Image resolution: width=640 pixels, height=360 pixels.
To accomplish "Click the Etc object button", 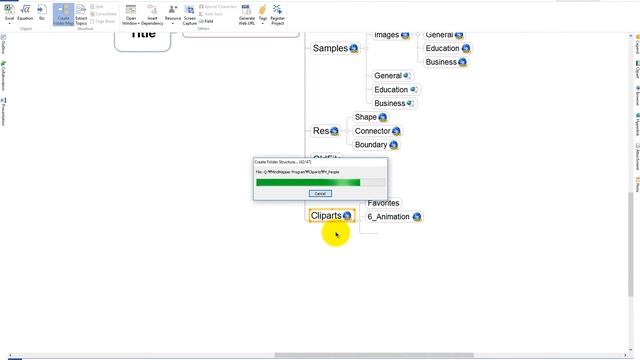I will pos(42,13).
